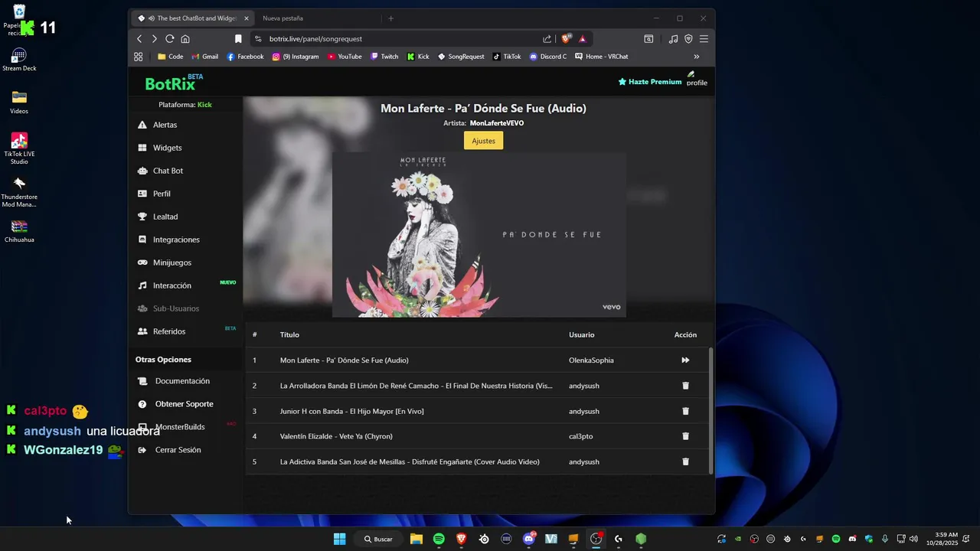Open the Gmail bookmark
The height and width of the screenshot is (551, 980).
pos(204,57)
